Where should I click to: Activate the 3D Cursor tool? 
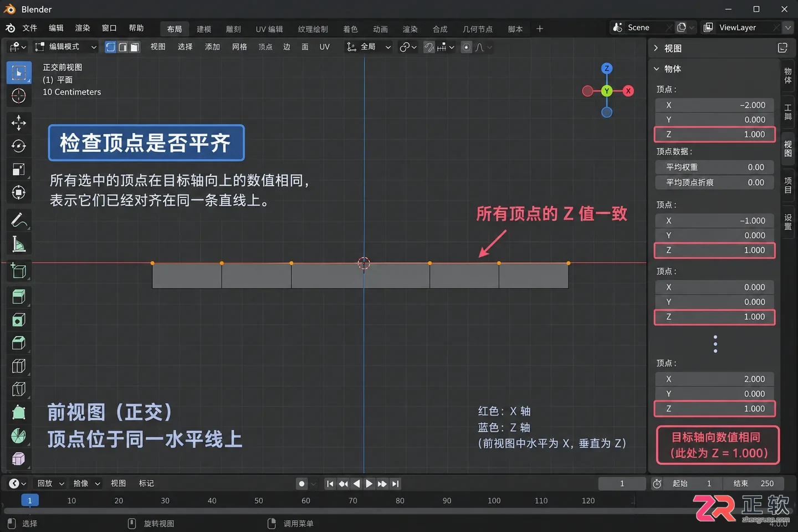point(19,96)
